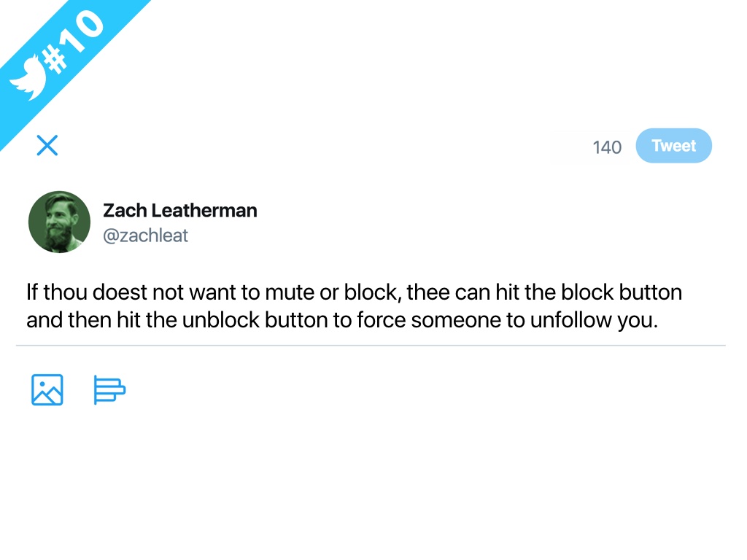Click the word "force" in the tweet text
This screenshot has height=560, width=747.
click(381, 321)
